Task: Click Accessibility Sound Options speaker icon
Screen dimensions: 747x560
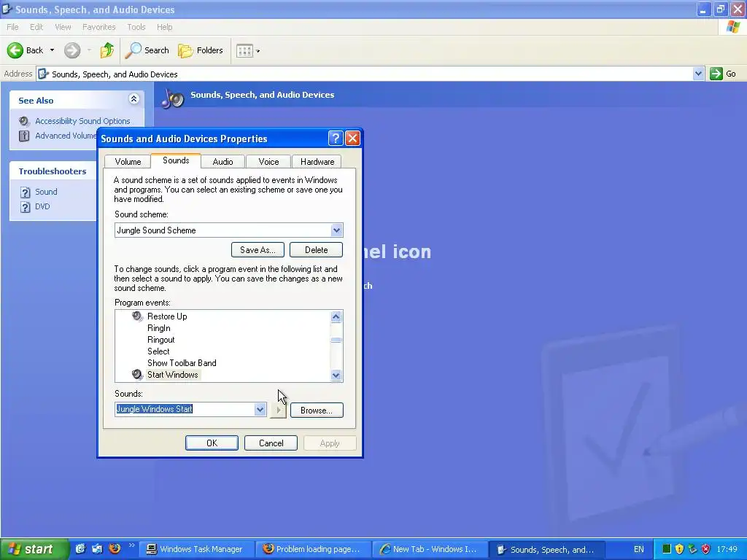Action: (24, 122)
